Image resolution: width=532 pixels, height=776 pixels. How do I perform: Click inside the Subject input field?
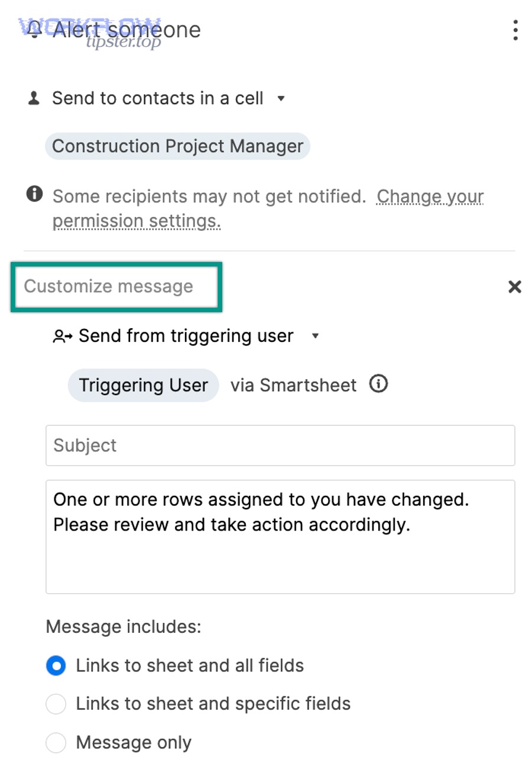280,445
